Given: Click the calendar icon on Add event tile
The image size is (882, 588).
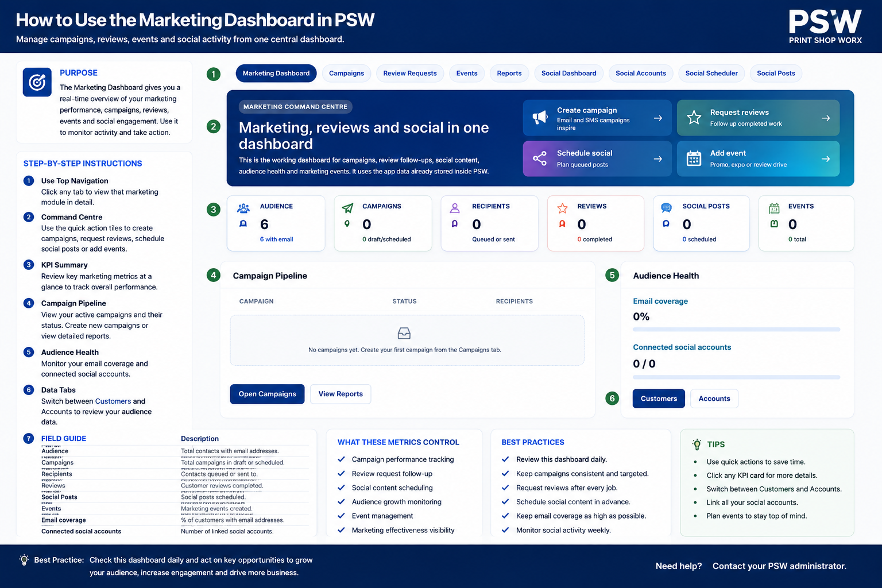Looking at the screenshot, I should (x=694, y=158).
